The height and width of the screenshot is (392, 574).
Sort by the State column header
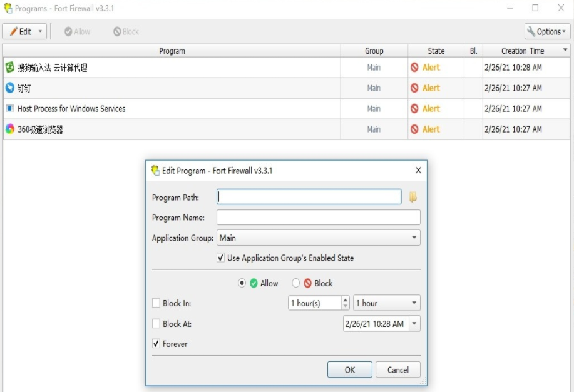pyautogui.click(x=436, y=51)
